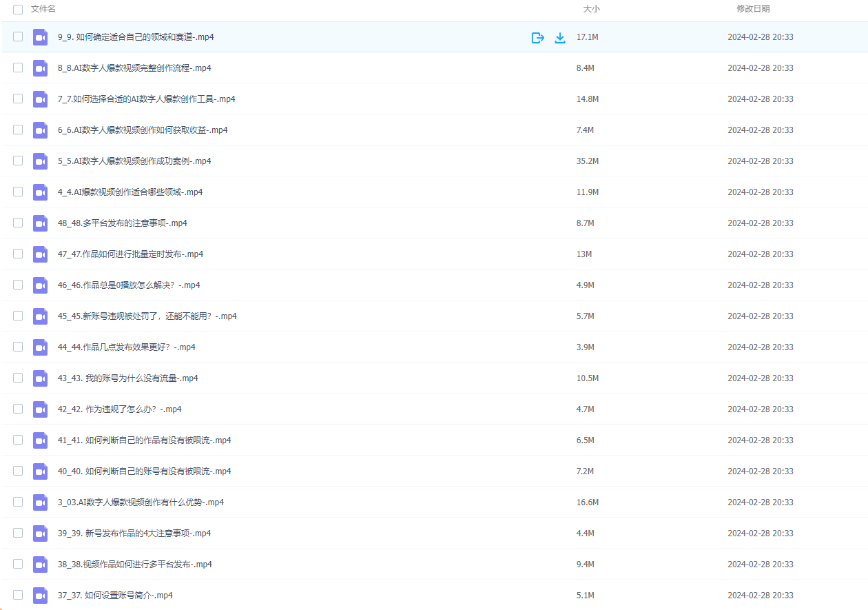The width and height of the screenshot is (868, 610).
Task: Toggle the select-all checkbox beside 文件名
Action: pyautogui.click(x=18, y=9)
